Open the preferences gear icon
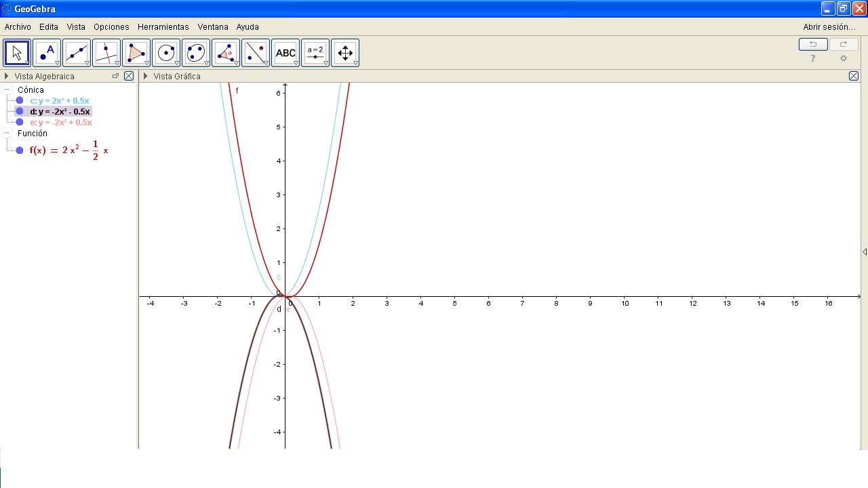This screenshot has width=868, height=488. (844, 58)
